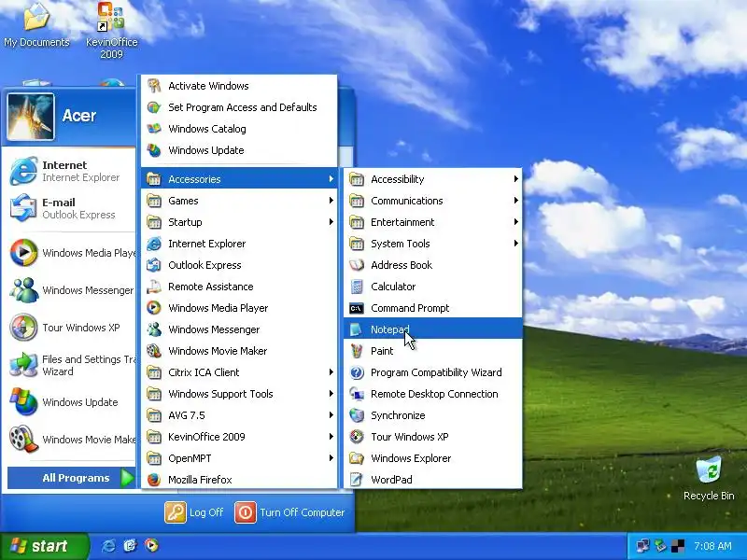747x560 pixels.
Task: Click the Calculator icon
Action: tap(357, 287)
